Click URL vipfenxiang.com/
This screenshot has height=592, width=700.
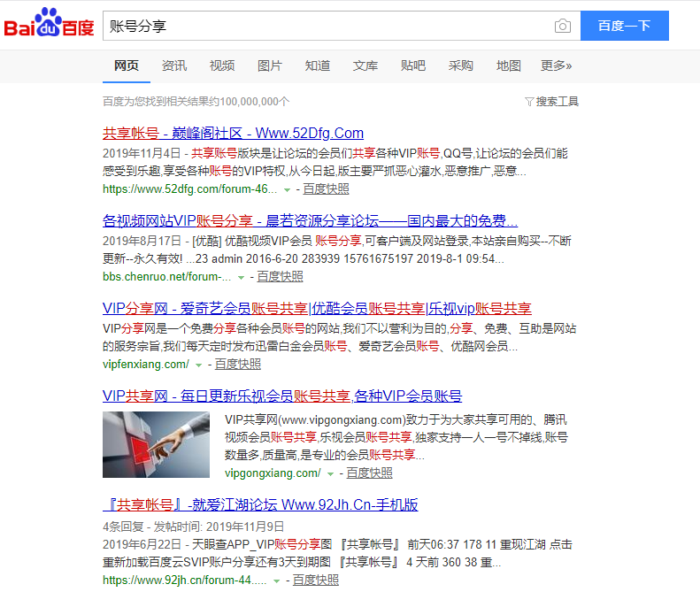pos(146,365)
